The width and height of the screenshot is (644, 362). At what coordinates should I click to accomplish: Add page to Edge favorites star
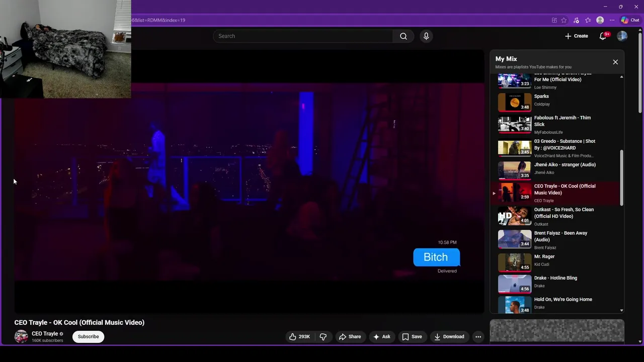click(564, 20)
